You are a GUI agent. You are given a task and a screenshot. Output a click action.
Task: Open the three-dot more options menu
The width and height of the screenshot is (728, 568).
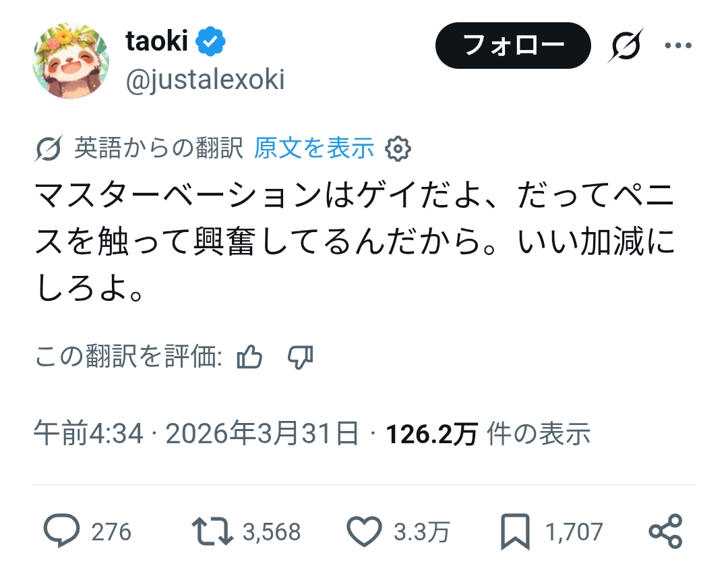[677, 46]
